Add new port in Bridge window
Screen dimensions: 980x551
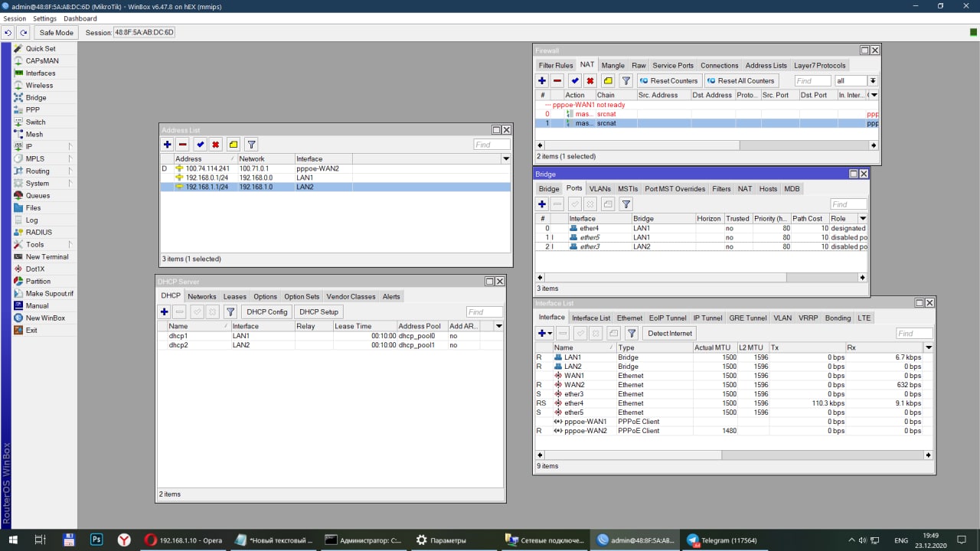click(x=542, y=204)
